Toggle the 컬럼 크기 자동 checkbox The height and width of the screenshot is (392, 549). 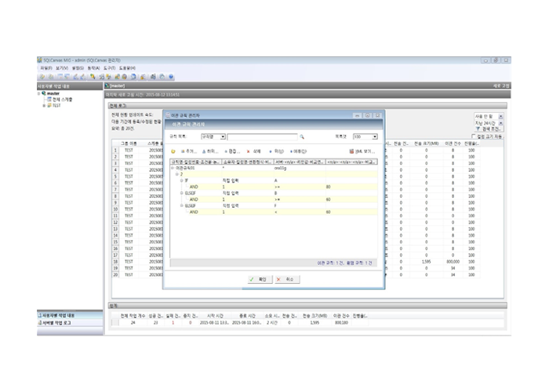coord(474,136)
